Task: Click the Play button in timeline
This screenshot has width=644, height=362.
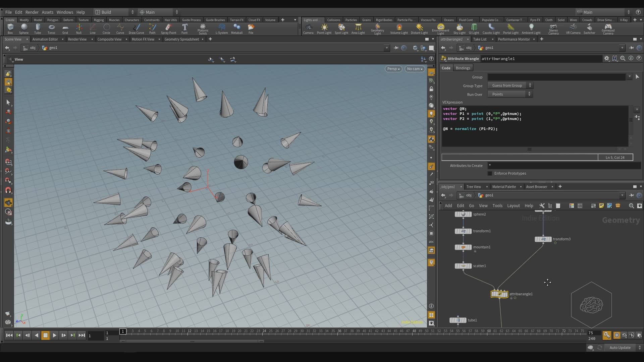Action: (x=54, y=336)
